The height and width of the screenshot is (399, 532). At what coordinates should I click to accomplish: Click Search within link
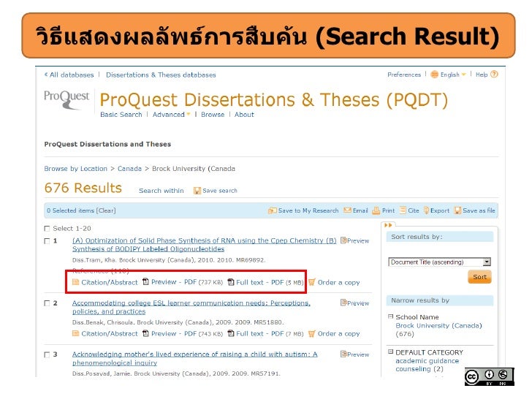[161, 191]
